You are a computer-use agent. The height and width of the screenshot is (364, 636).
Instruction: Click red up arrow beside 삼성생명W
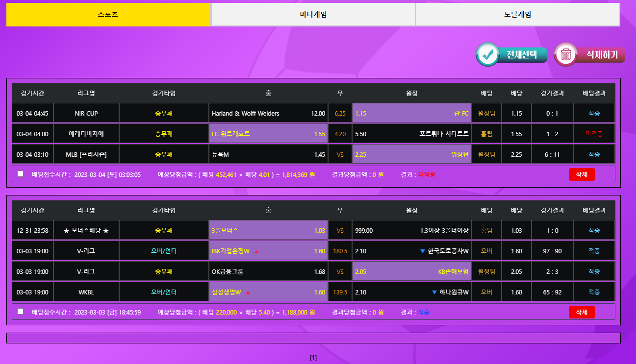pyautogui.click(x=248, y=293)
